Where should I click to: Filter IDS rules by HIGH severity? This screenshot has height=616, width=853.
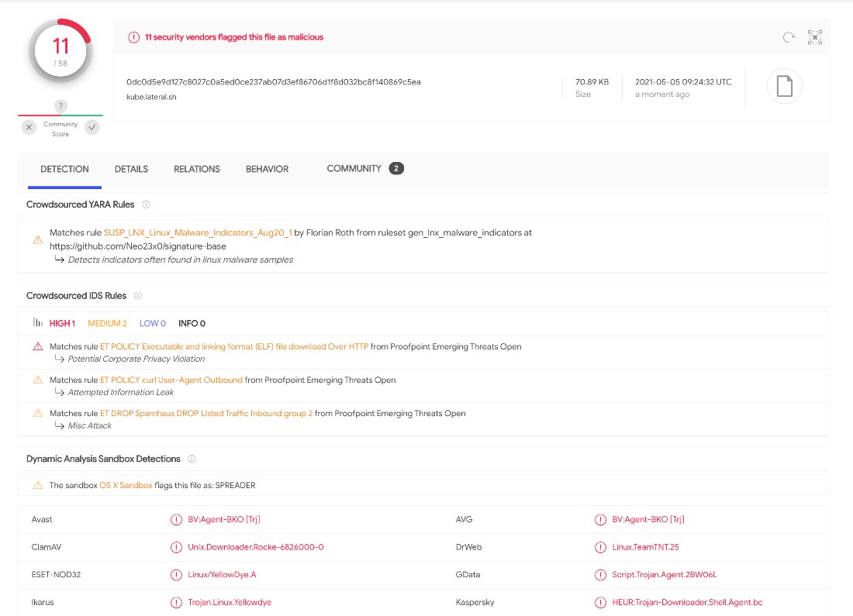tap(62, 323)
